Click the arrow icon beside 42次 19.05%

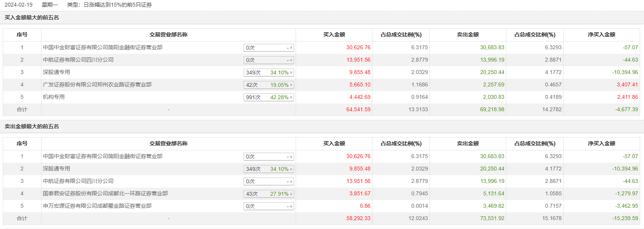click(291, 85)
